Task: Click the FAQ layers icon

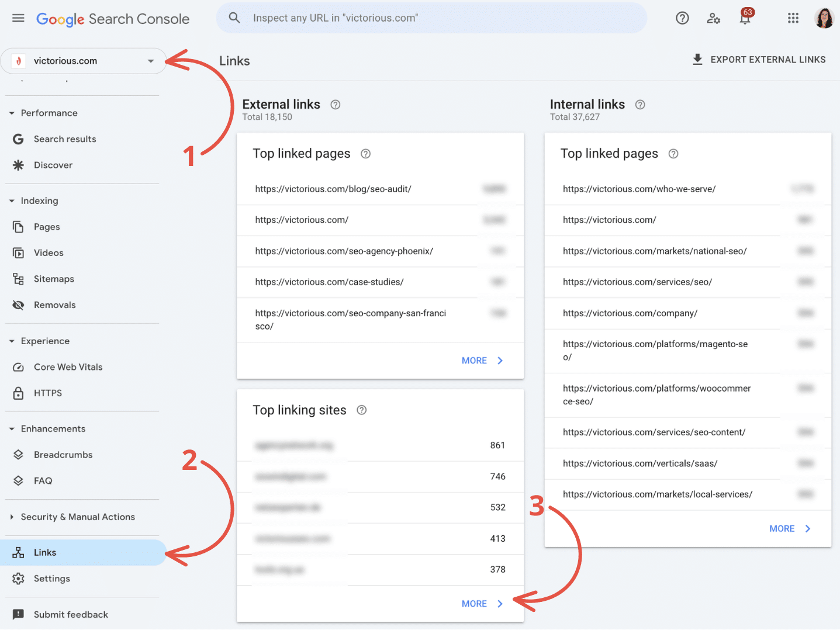Action: click(x=18, y=481)
